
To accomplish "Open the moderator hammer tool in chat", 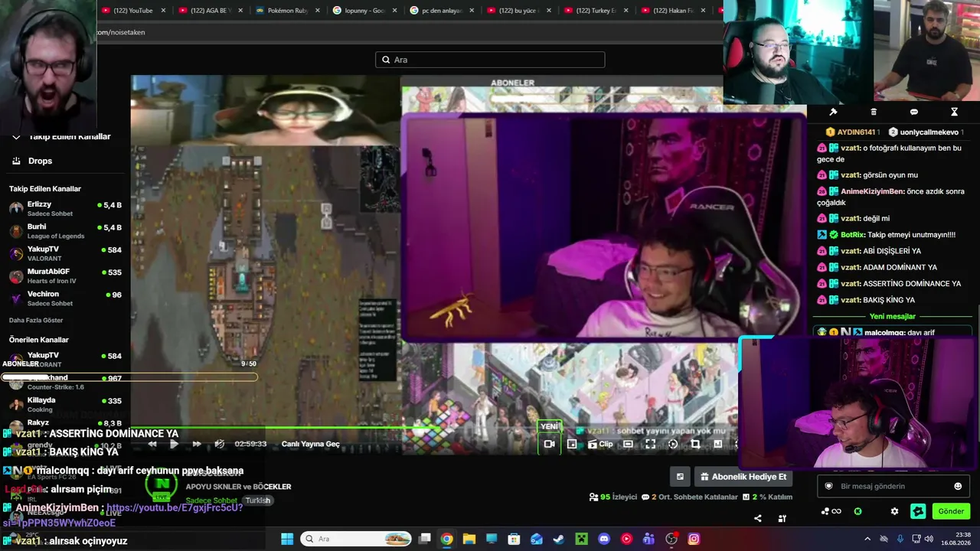I will 833,112.
